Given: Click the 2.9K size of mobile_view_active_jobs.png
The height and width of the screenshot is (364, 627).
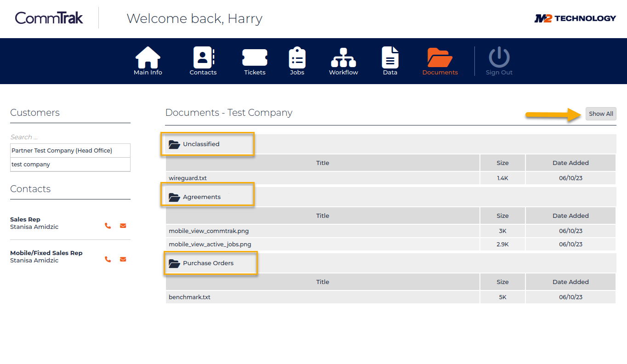Looking at the screenshot, I should 502,244.
